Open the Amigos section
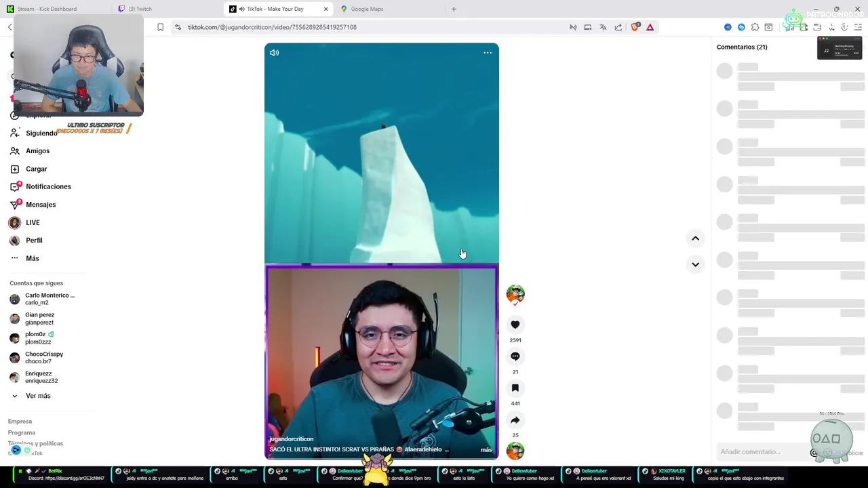Image resolution: width=868 pixels, height=488 pixels. point(37,151)
